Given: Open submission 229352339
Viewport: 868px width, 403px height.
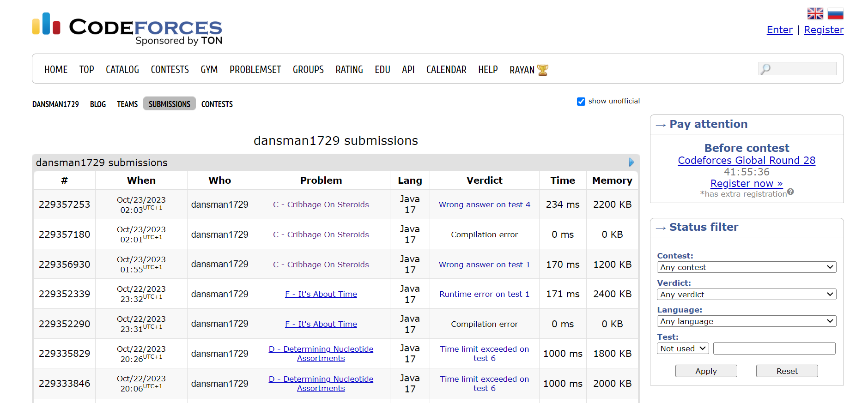Looking at the screenshot, I should click(65, 294).
